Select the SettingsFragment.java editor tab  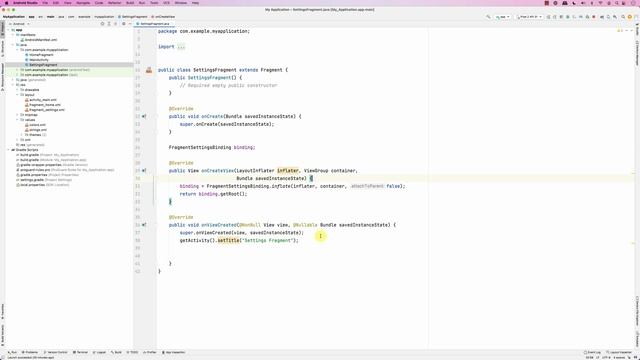click(x=153, y=24)
